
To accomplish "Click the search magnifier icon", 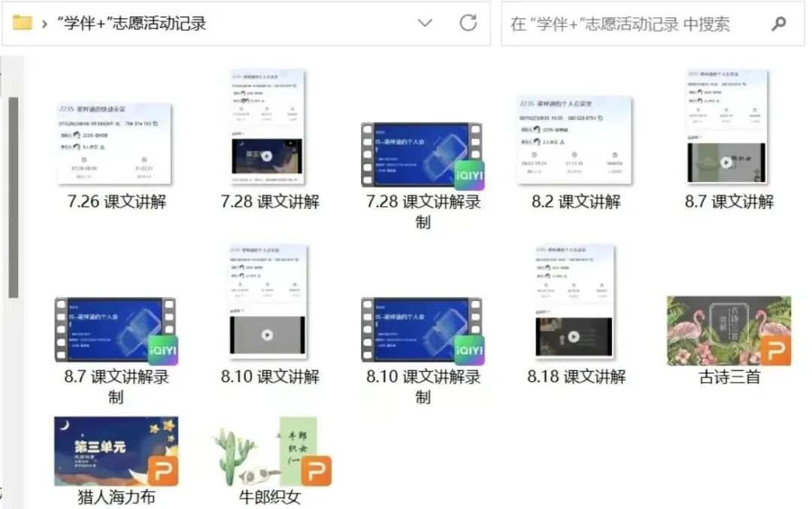I will [779, 24].
